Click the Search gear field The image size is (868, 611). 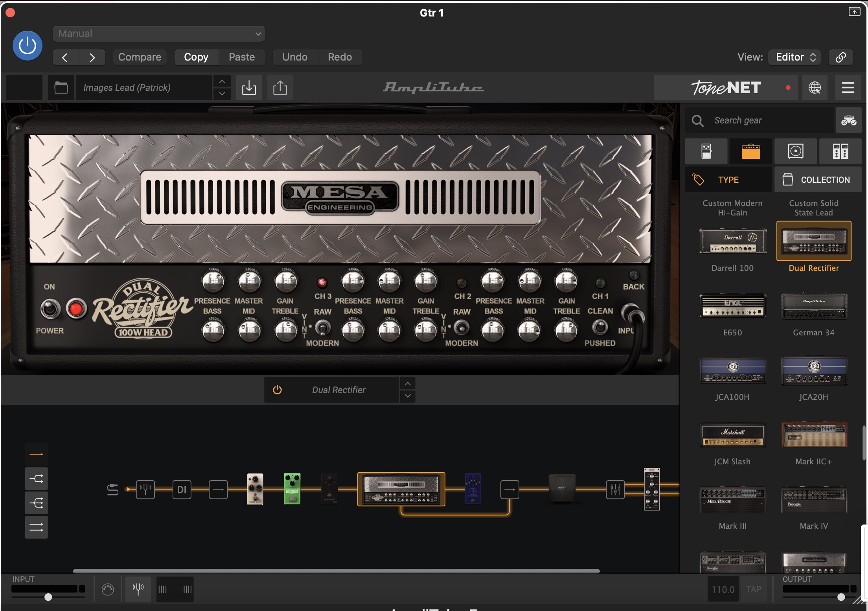pyautogui.click(x=759, y=120)
